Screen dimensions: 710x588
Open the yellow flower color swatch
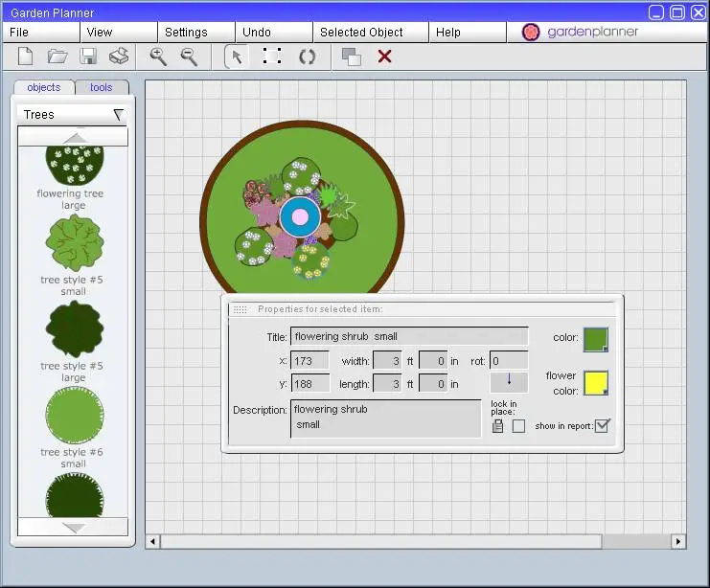pyautogui.click(x=595, y=383)
